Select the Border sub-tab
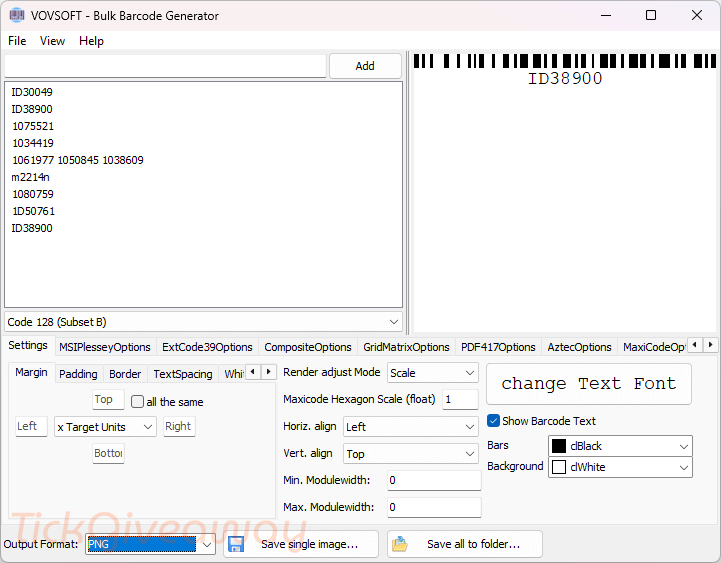721x563 pixels. tap(125, 374)
